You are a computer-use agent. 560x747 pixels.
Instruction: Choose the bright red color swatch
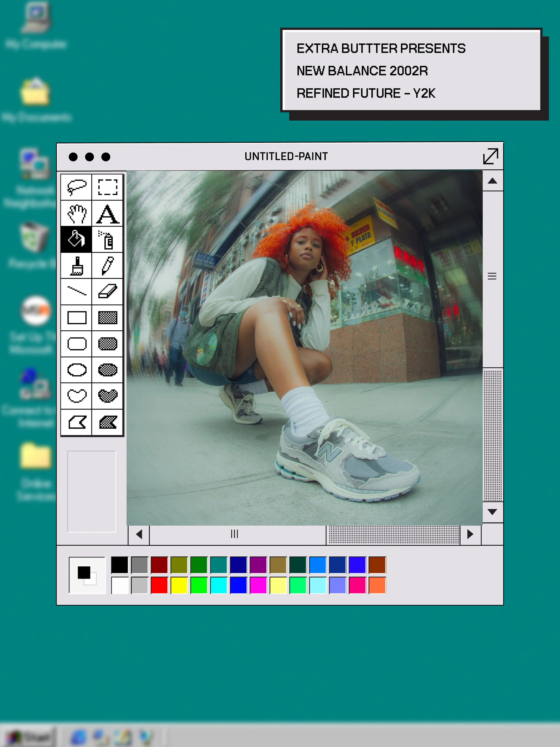pyautogui.click(x=159, y=585)
